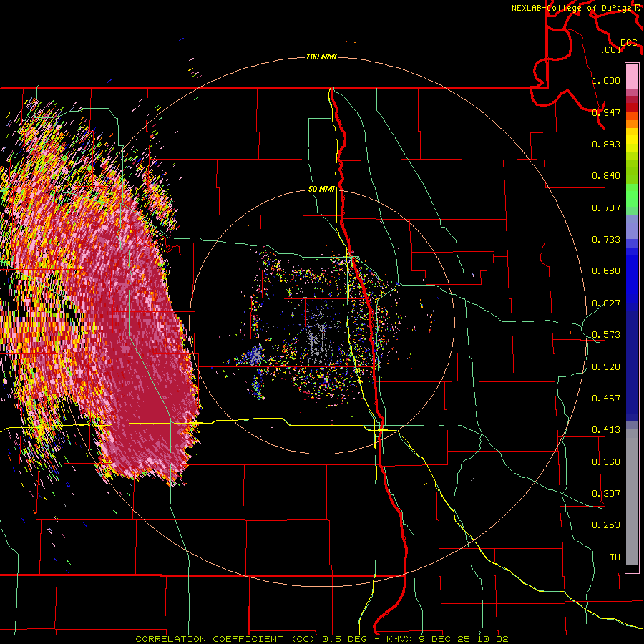The width and height of the screenshot is (644, 644).
Task: Click the 0.5 DEG elevation text
Action: 344,639
